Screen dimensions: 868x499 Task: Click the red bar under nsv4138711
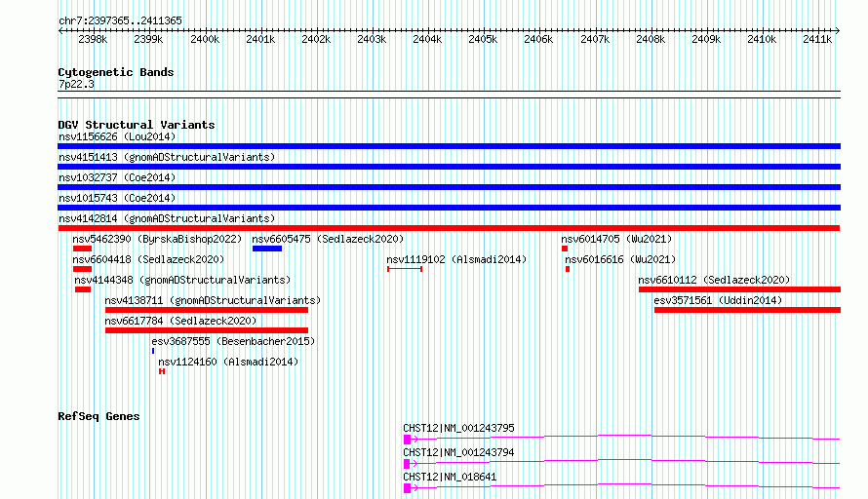coord(207,310)
